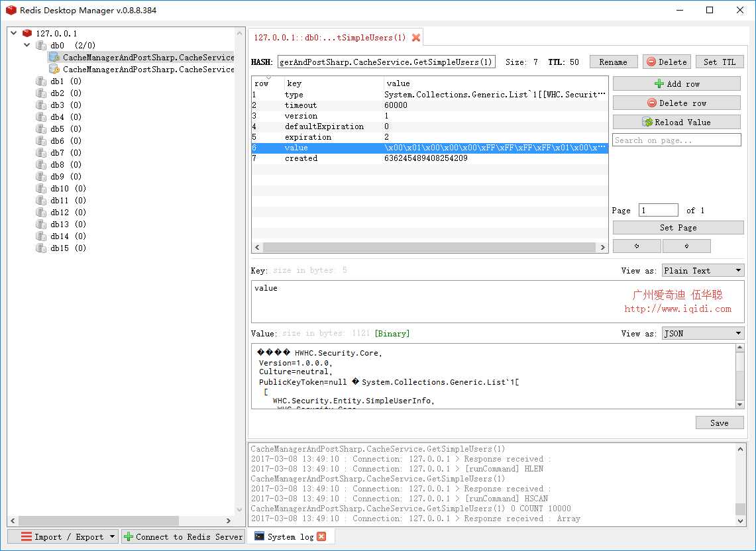This screenshot has height=551, width=756.
Task: Click the db2 database icon
Action: (x=42, y=93)
